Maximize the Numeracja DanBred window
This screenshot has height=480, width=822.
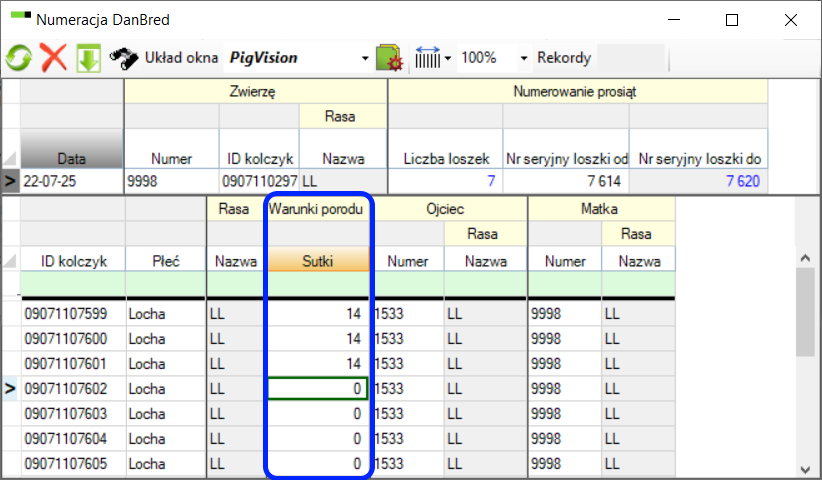coord(732,20)
